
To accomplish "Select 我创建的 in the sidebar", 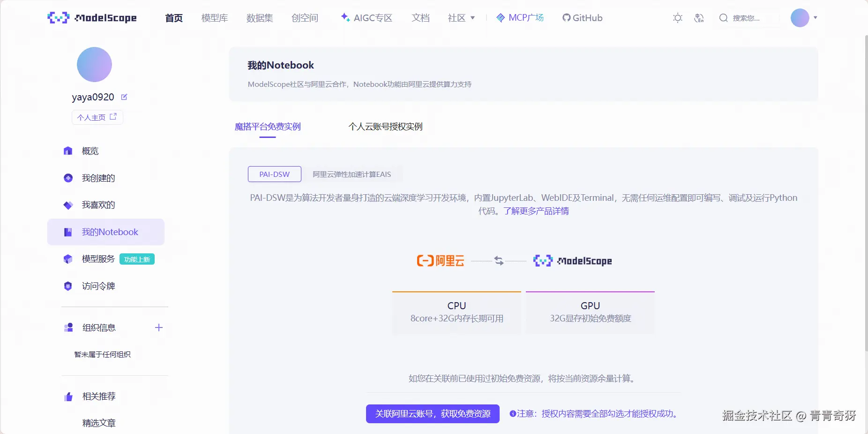I will pos(98,178).
